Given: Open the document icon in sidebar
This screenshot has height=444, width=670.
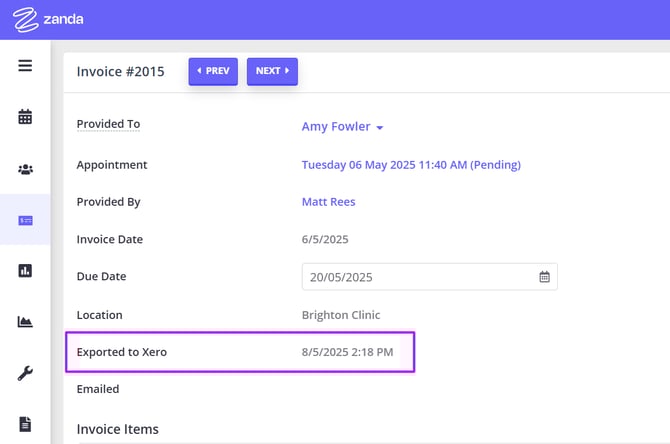Looking at the screenshot, I should point(25,424).
